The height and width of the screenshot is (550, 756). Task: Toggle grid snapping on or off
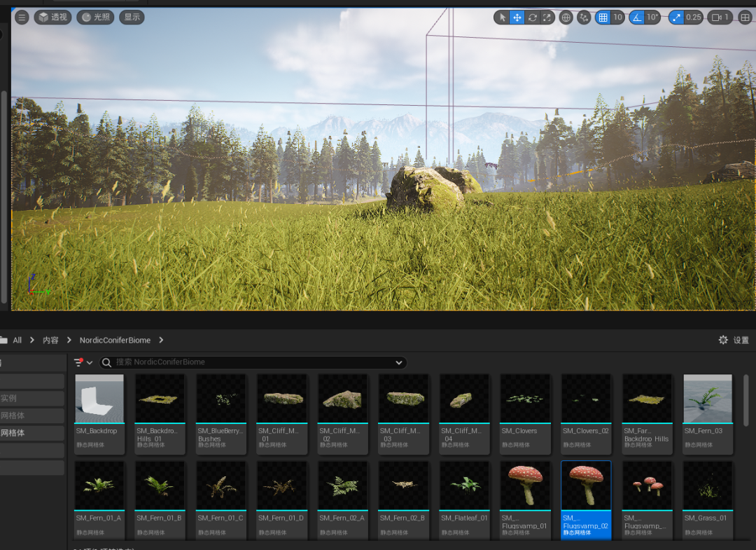(603, 18)
